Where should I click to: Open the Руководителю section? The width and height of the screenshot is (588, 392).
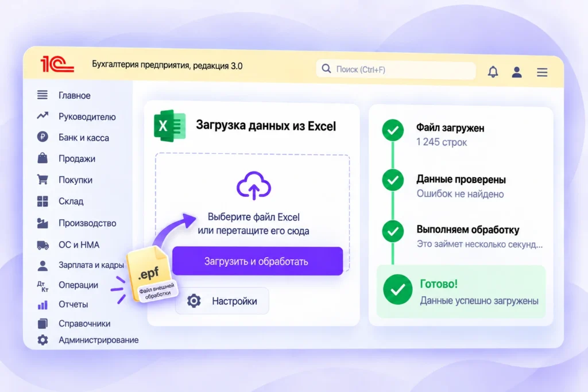(87, 117)
